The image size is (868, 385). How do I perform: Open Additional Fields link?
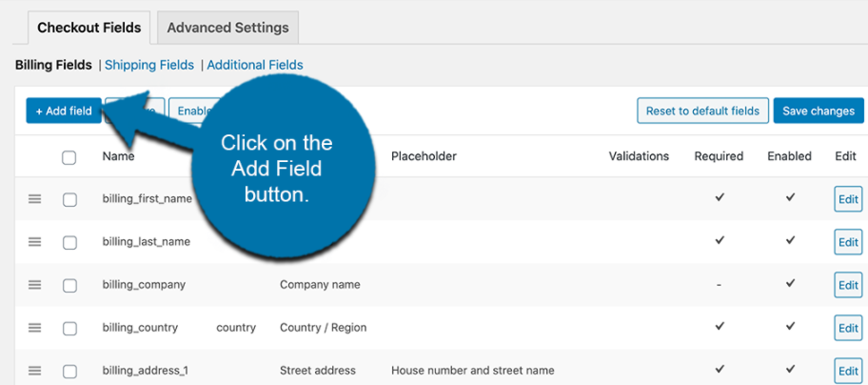(x=255, y=65)
